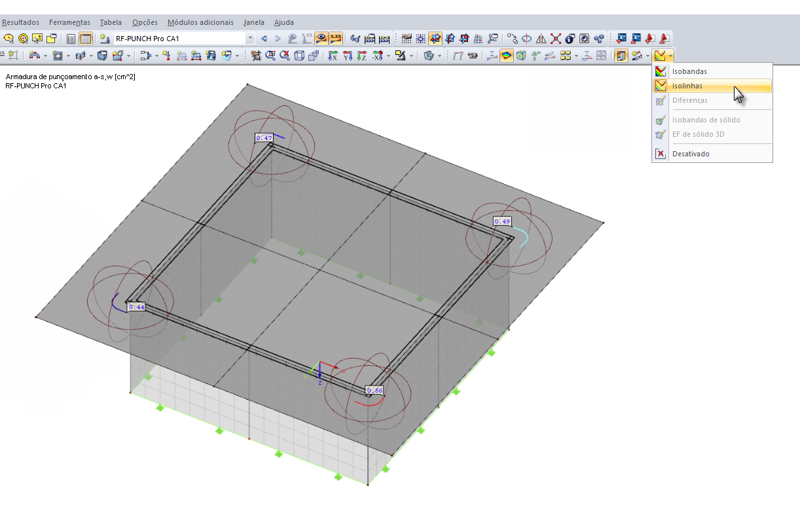Toggle the x.xx result values display
This screenshot has width=800, height=532.
pyautogui.click(x=336, y=39)
